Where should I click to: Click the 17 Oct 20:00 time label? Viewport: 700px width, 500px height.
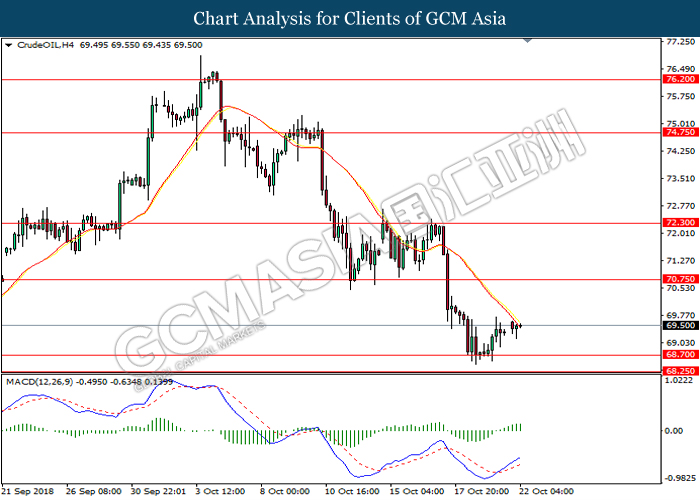pyautogui.click(x=482, y=492)
